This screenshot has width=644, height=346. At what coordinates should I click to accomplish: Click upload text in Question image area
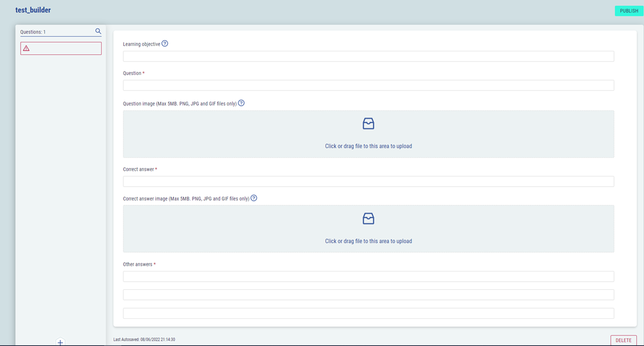click(368, 146)
